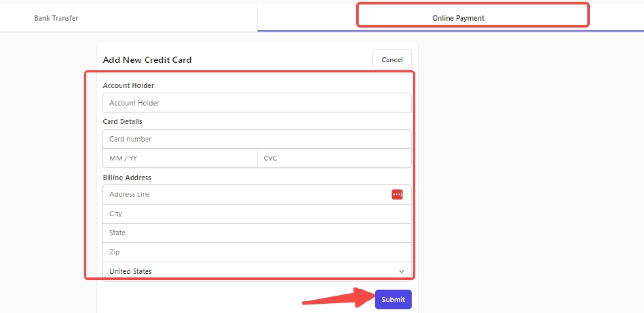Click into the Card number field
Viewport: 644px width, 313px height.
(257, 139)
